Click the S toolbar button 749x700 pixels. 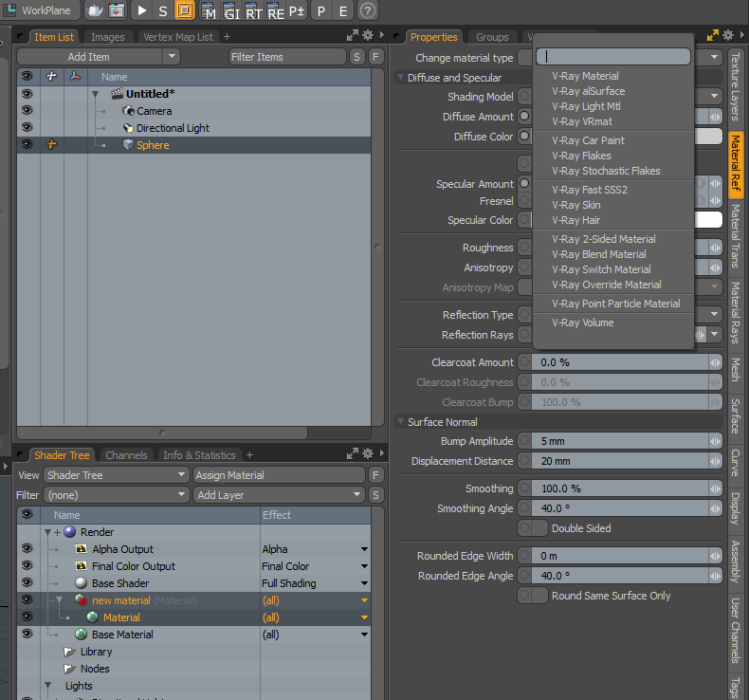click(x=163, y=10)
